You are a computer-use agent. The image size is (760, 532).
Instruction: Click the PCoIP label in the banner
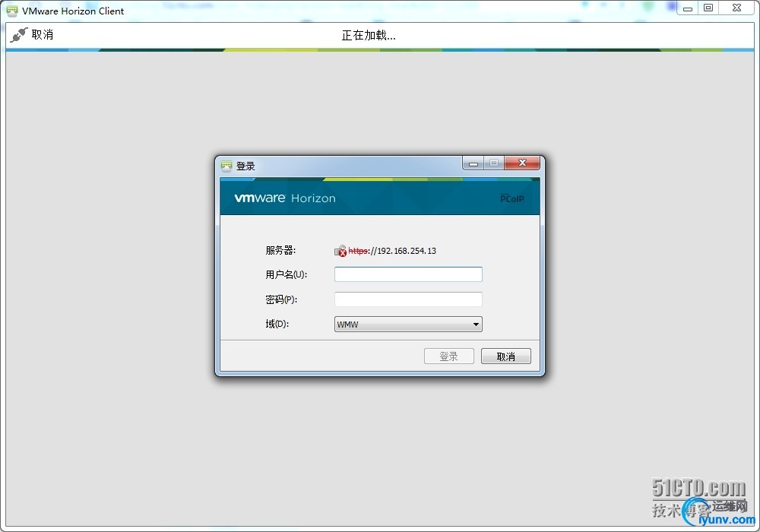pyautogui.click(x=511, y=198)
